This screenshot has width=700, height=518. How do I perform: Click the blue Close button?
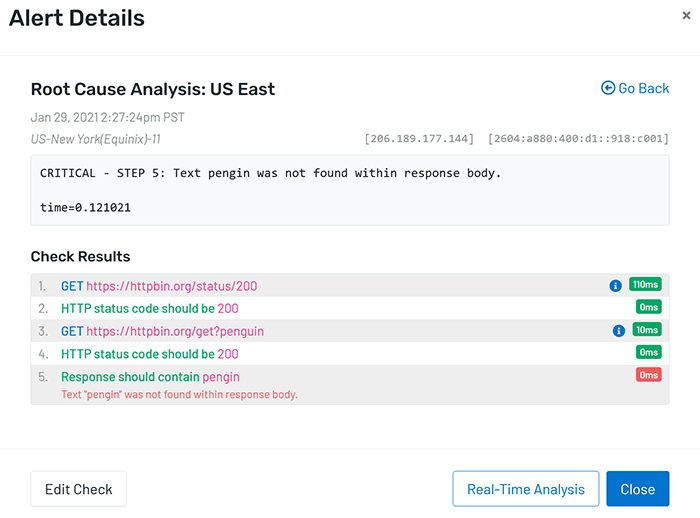(x=638, y=489)
